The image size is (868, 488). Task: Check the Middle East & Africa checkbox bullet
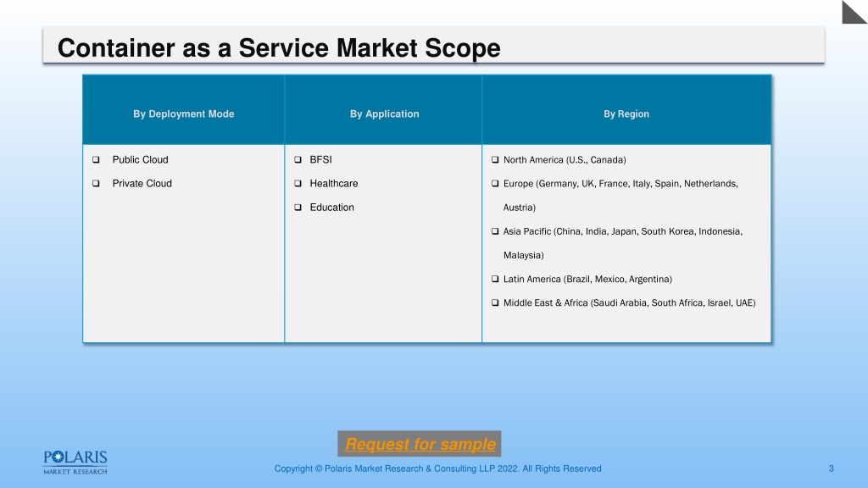click(495, 302)
